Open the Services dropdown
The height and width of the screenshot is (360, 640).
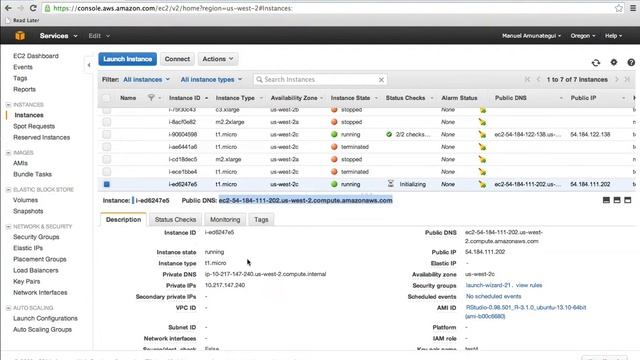(58, 36)
